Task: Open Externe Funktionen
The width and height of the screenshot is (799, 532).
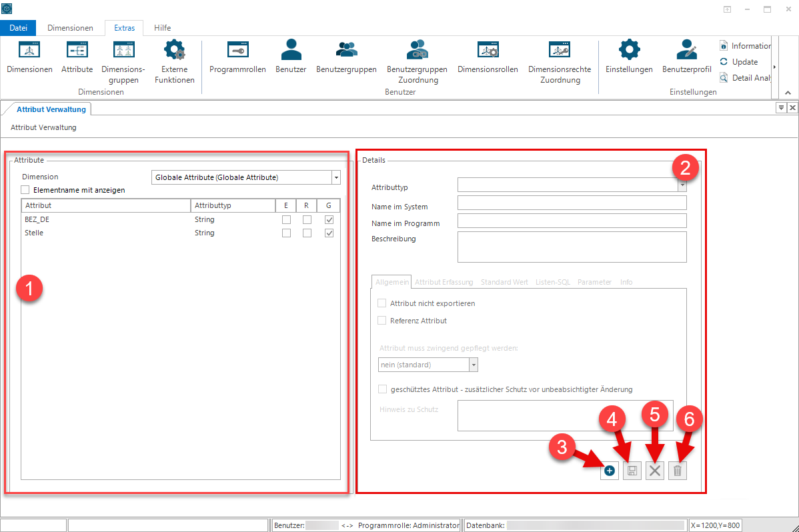Action: coord(174,62)
